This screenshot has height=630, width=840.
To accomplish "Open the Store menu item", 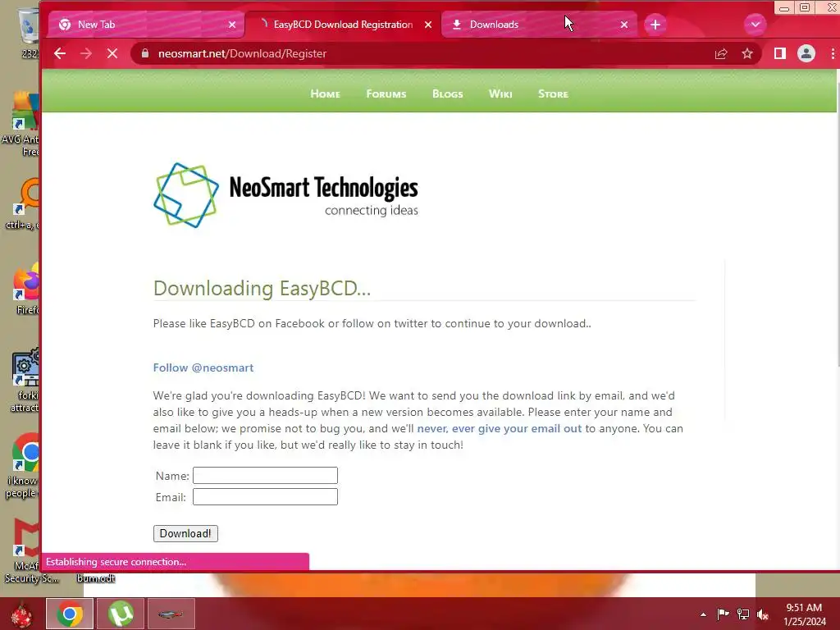I will click(553, 94).
